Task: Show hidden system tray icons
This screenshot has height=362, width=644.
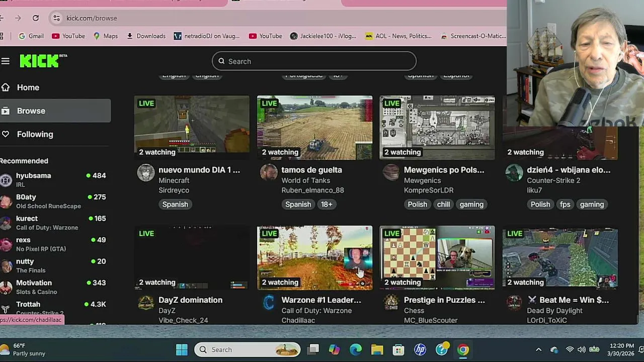Action: pyautogui.click(x=538, y=349)
